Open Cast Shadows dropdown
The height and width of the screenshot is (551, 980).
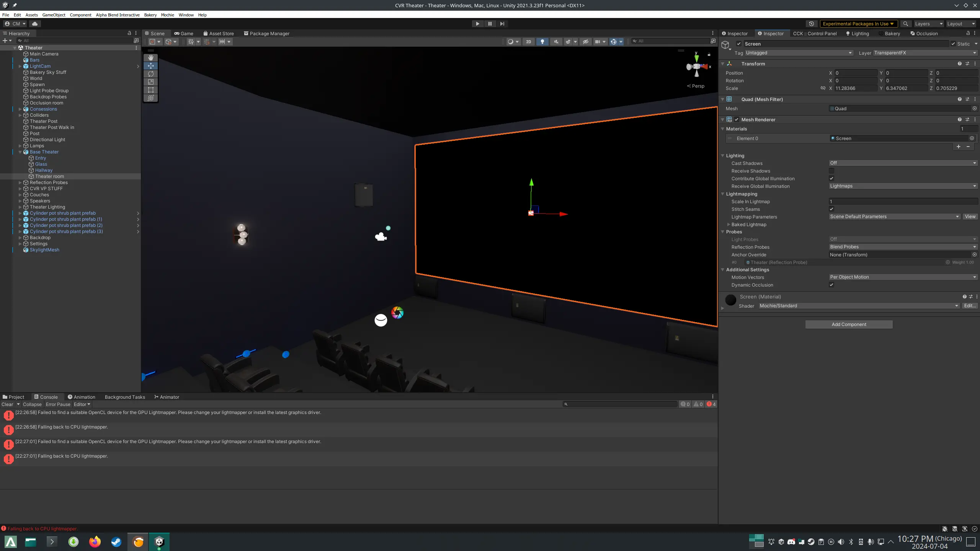pos(903,163)
